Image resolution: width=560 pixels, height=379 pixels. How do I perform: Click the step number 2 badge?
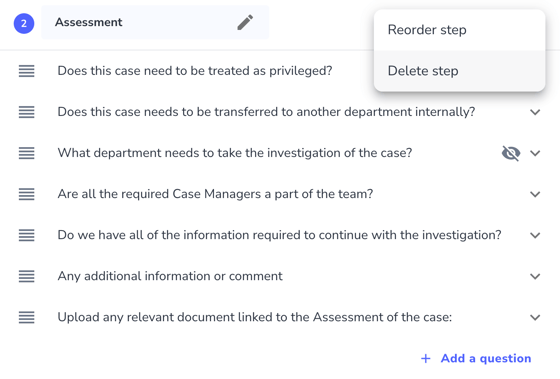(x=24, y=24)
